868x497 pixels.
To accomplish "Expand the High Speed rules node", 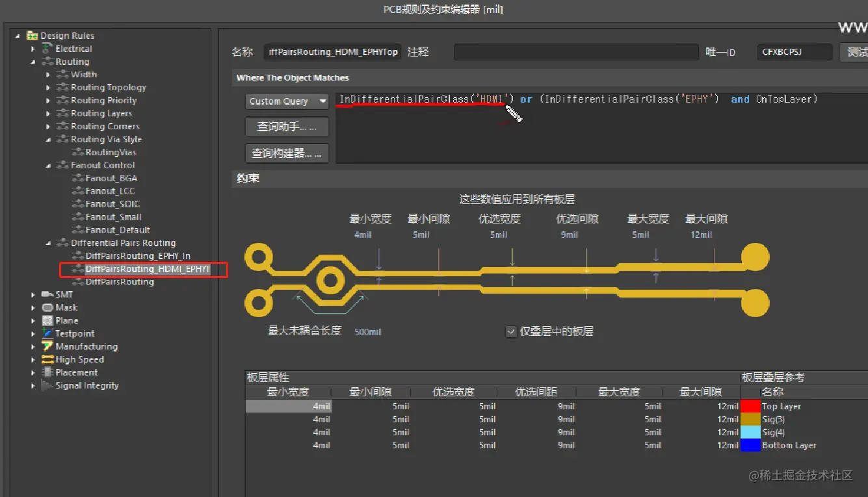I will [33, 360].
